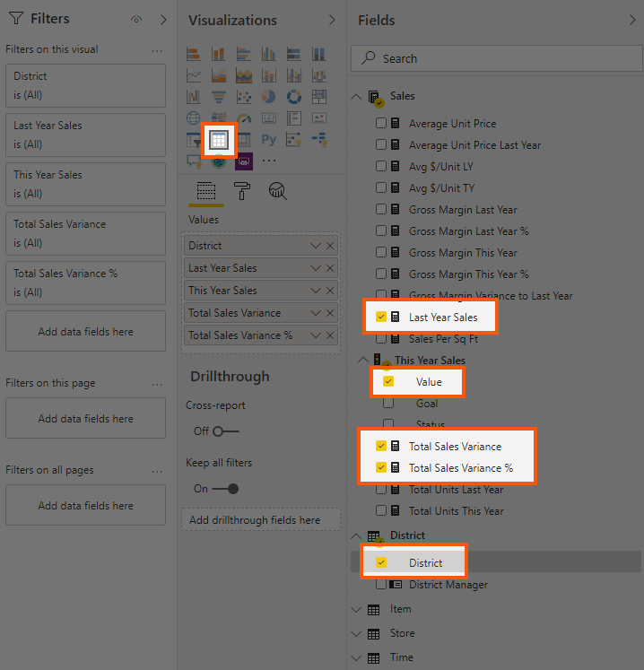Choose the Ribbon chart visual
644x670 pixels.
click(319, 75)
